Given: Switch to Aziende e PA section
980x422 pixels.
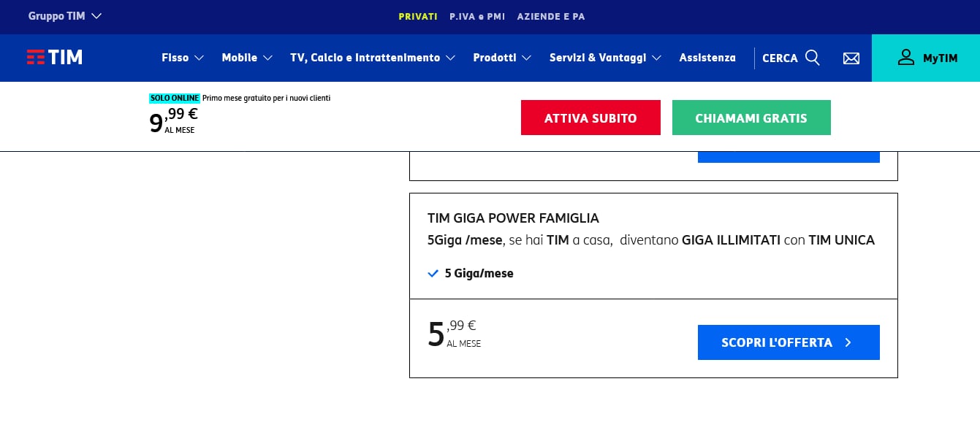Looking at the screenshot, I should [551, 16].
